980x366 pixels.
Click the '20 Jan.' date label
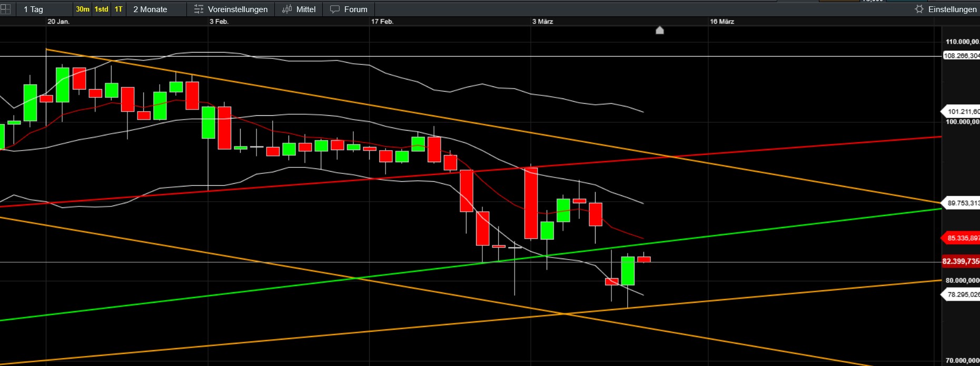point(58,22)
